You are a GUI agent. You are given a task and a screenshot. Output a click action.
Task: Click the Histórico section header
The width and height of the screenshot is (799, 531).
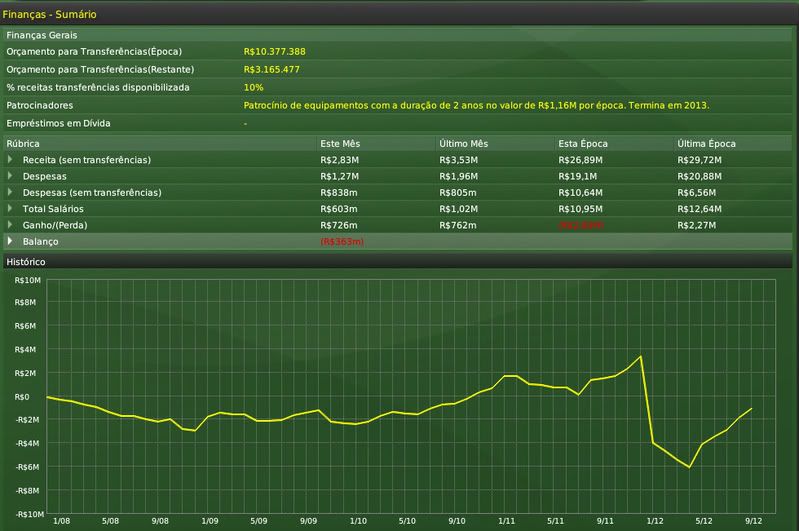(26, 261)
